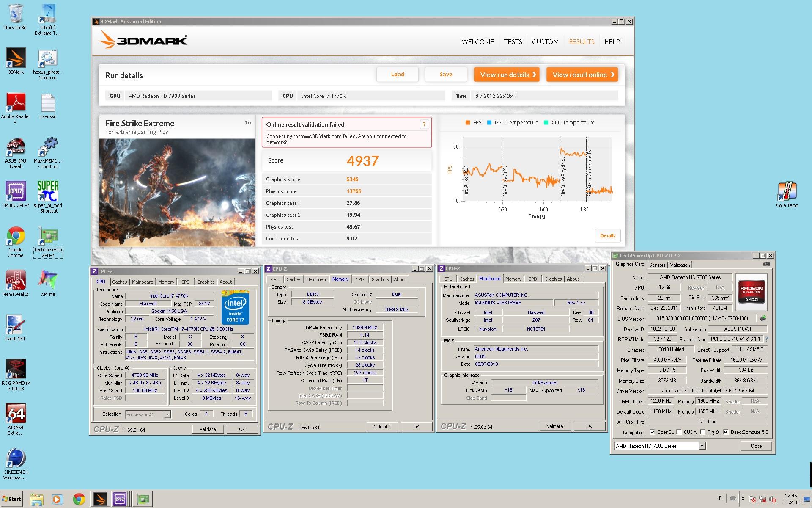Launch the AIDA64 Extreme desktop icon

pos(16,420)
